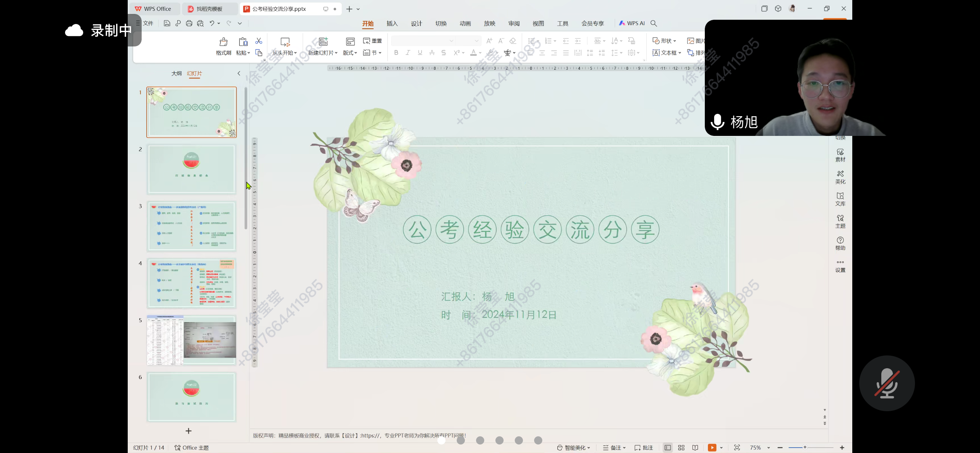Click the Save icon in quick toolbar
Viewport: 980px width, 453px height.
167,23
